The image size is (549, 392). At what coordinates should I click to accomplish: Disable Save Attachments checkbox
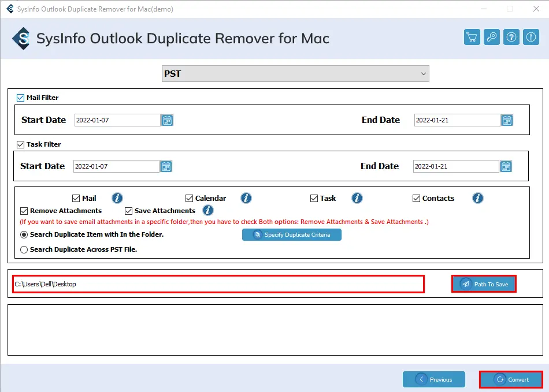[128, 211]
